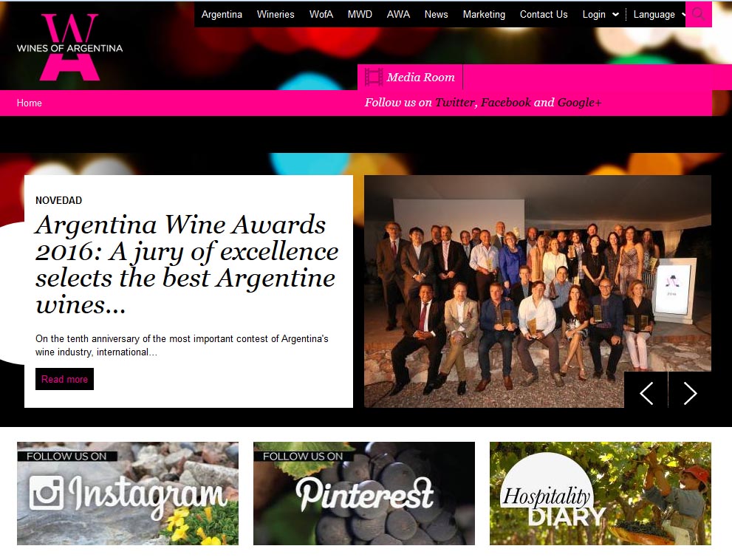Follow the Facebook link
This screenshot has width=732, height=560.
pos(505,102)
